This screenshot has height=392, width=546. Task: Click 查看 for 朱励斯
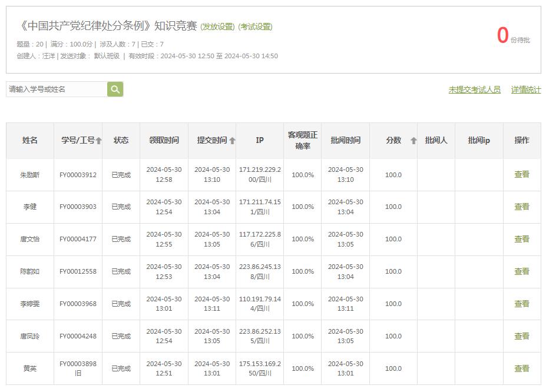521,175
